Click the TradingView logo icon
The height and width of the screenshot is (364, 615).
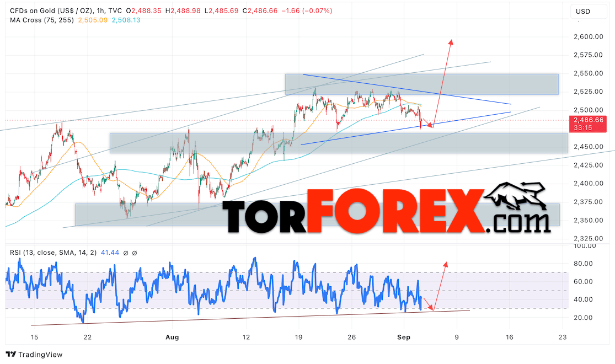click(x=11, y=355)
